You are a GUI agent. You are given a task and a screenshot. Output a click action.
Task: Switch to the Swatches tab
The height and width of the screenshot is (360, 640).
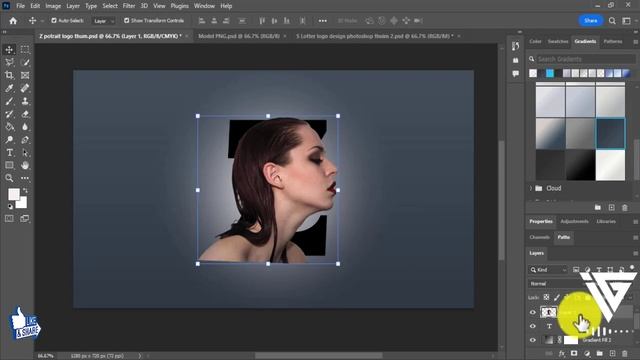tap(558, 42)
